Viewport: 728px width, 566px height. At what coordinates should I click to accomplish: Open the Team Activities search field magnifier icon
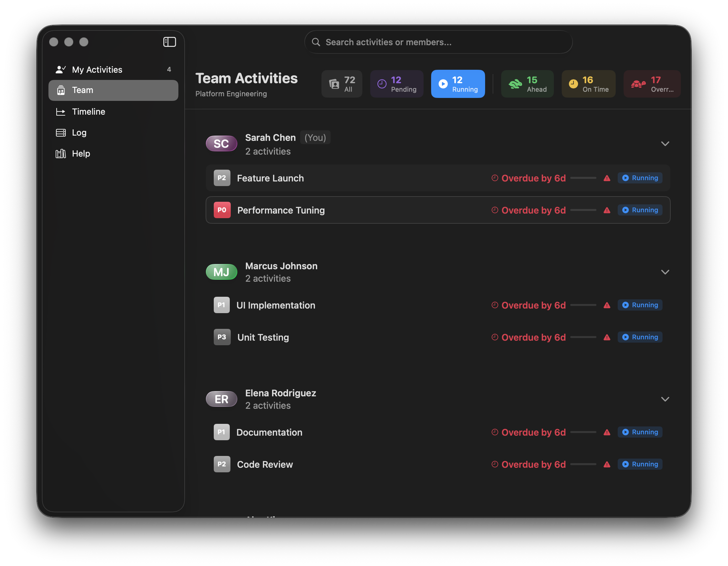coord(316,42)
